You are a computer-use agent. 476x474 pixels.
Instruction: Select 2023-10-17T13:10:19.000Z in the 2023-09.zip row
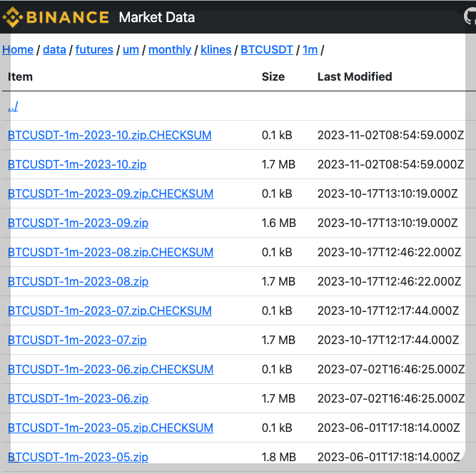(x=388, y=223)
